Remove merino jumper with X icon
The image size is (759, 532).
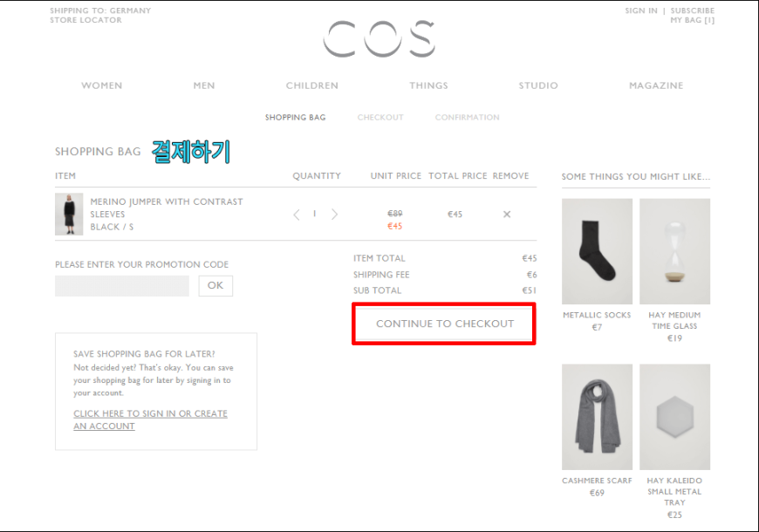pyautogui.click(x=507, y=214)
